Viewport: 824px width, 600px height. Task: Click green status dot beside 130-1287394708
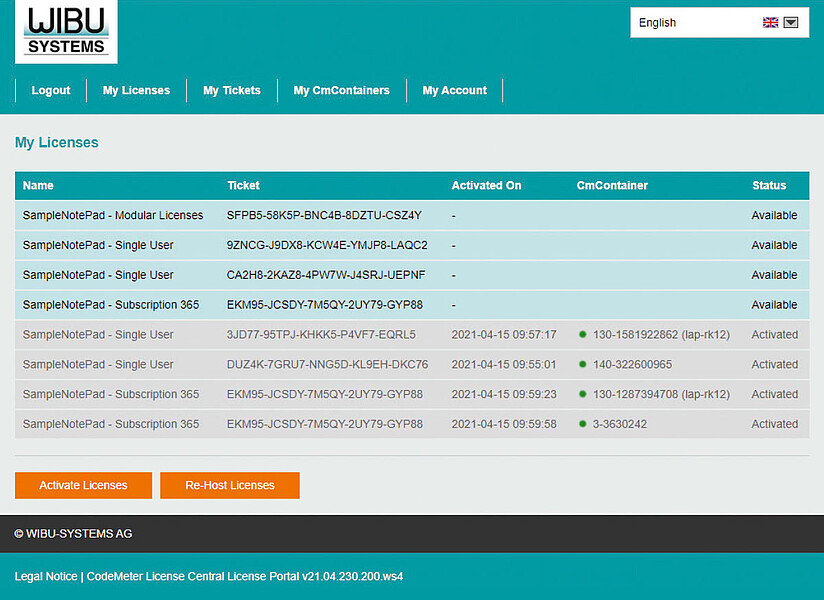(x=582, y=394)
